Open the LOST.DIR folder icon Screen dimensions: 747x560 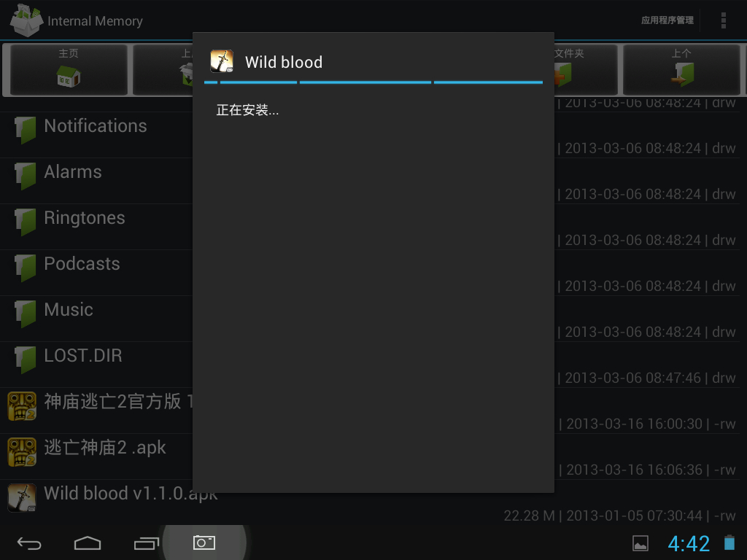pos(26,360)
